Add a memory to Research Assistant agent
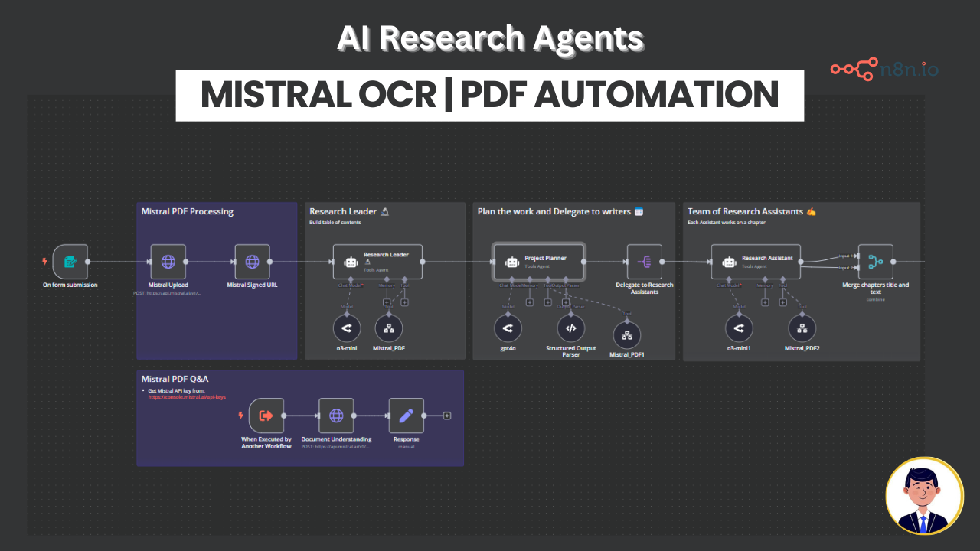980x551 pixels. pos(765,302)
